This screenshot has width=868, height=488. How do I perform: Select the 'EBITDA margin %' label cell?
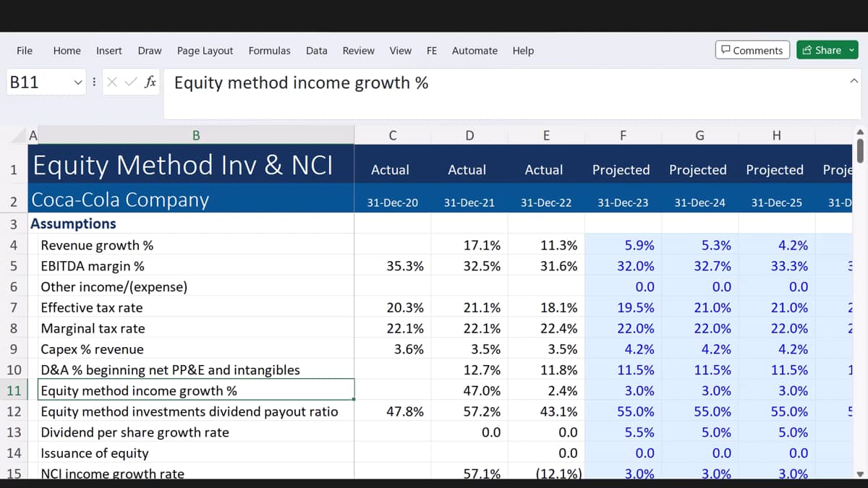pyautogui.click(x=196, y=266)
